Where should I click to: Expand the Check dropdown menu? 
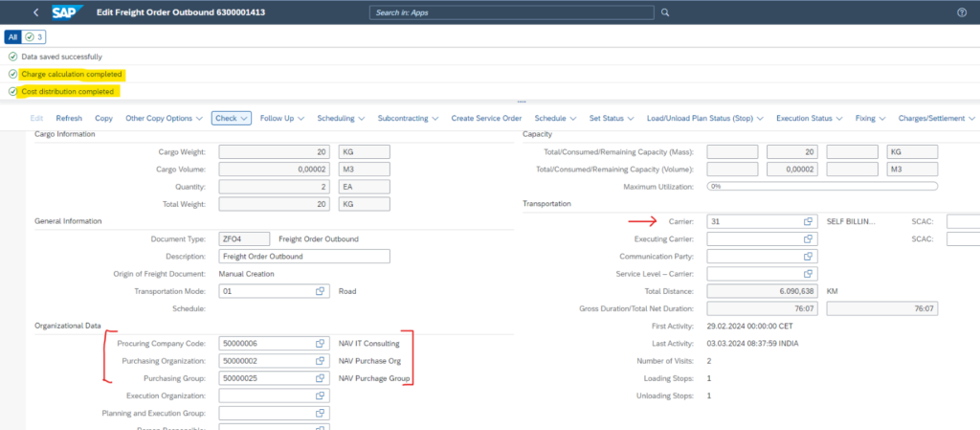(231, 118)
